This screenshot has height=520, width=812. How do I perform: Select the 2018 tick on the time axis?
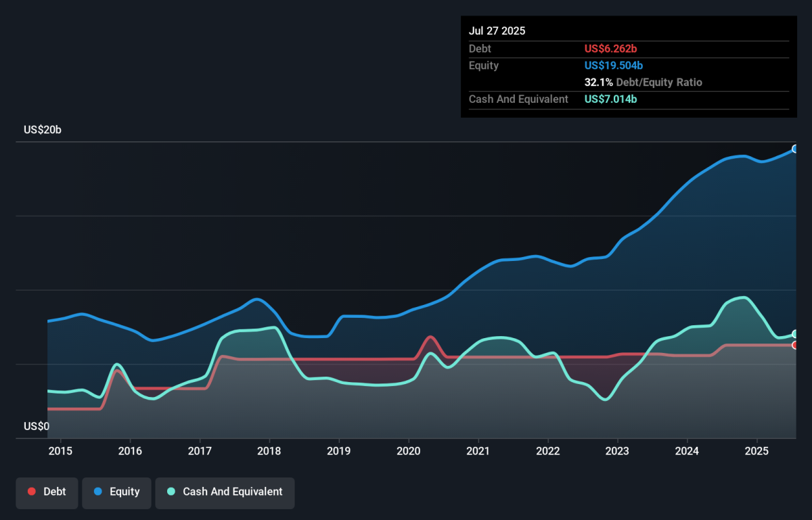269,451
